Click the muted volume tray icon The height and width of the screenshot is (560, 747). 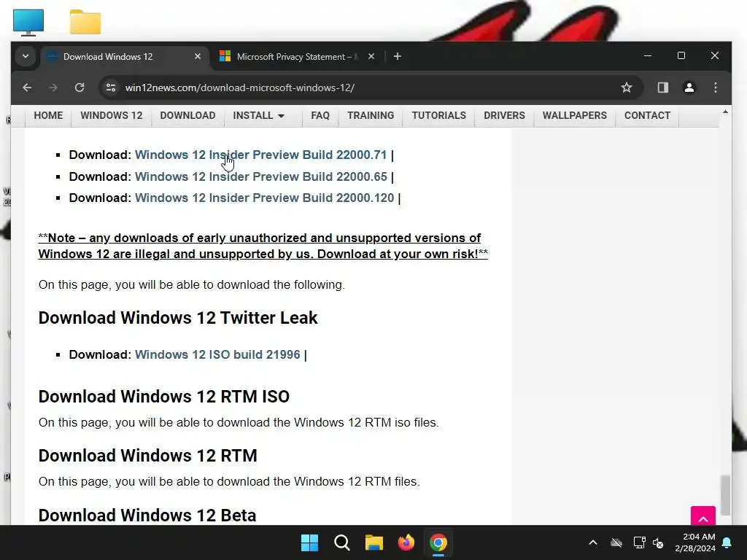coord(659,542)
